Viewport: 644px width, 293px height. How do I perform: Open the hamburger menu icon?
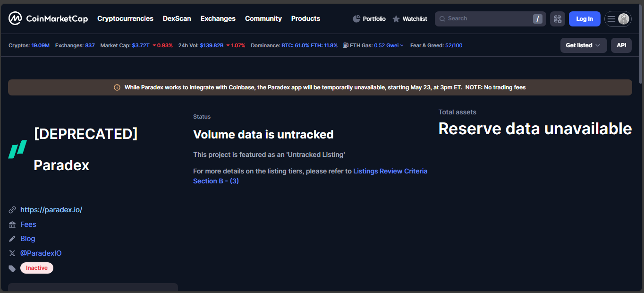[x=611, y=19]
